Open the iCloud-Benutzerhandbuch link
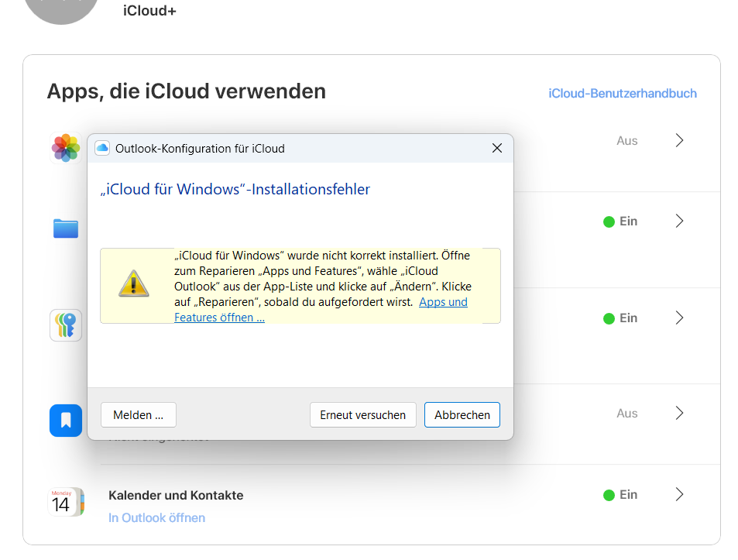 click(622, 94)
